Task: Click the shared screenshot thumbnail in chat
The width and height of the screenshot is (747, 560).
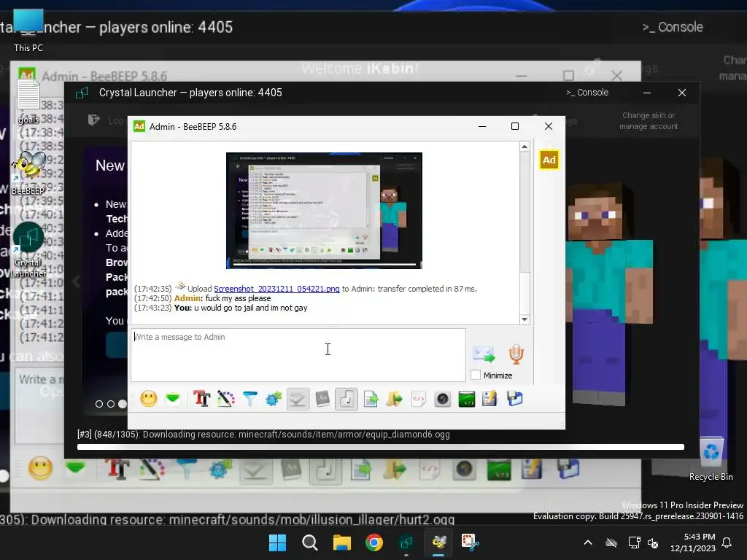Action: 324,211
